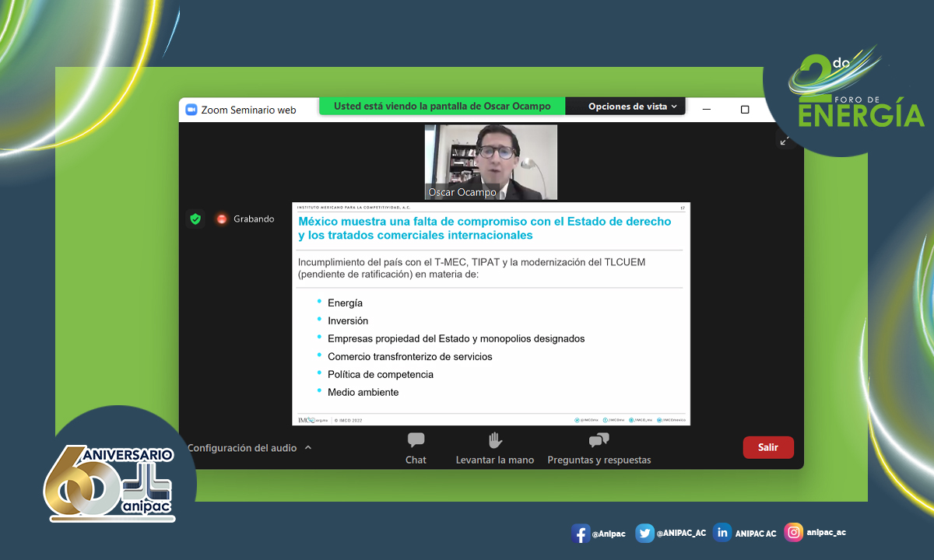Click the '@ANIPAC_AC' Twitter handle text

click(682, 533)
